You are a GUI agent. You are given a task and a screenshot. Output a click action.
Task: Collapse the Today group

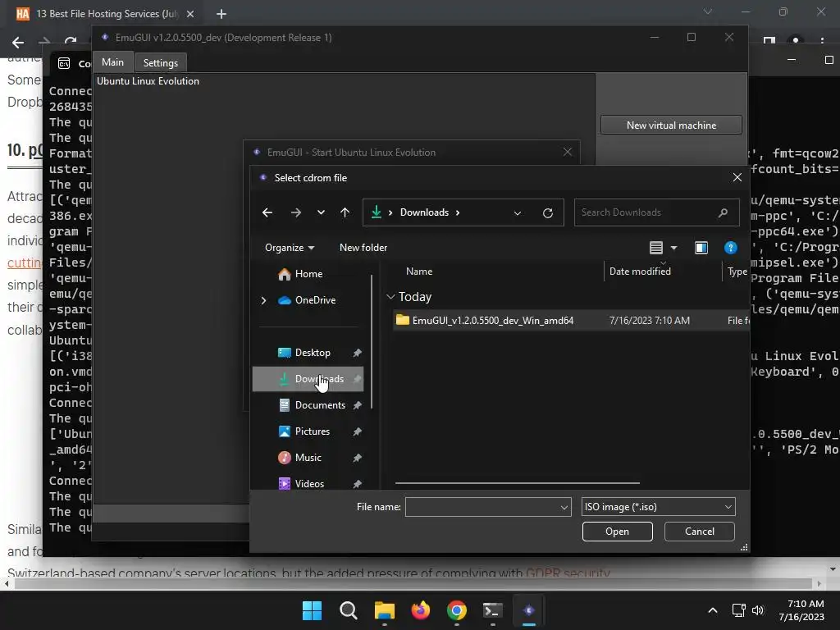coord(390,297)
